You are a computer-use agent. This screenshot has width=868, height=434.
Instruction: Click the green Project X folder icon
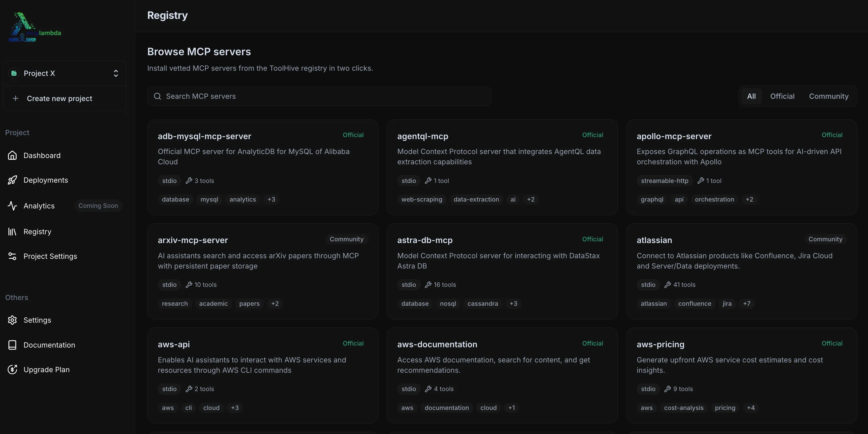pos(14,73)
